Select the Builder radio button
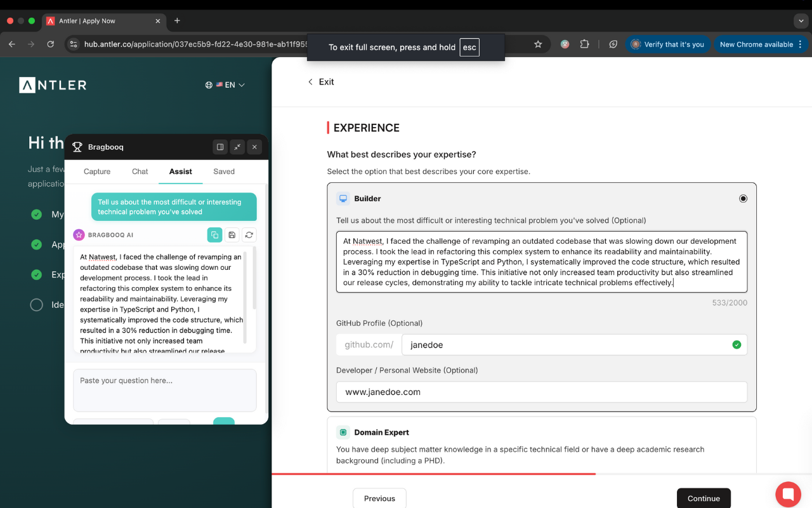812x508 pixels. [x=743, y=199]
